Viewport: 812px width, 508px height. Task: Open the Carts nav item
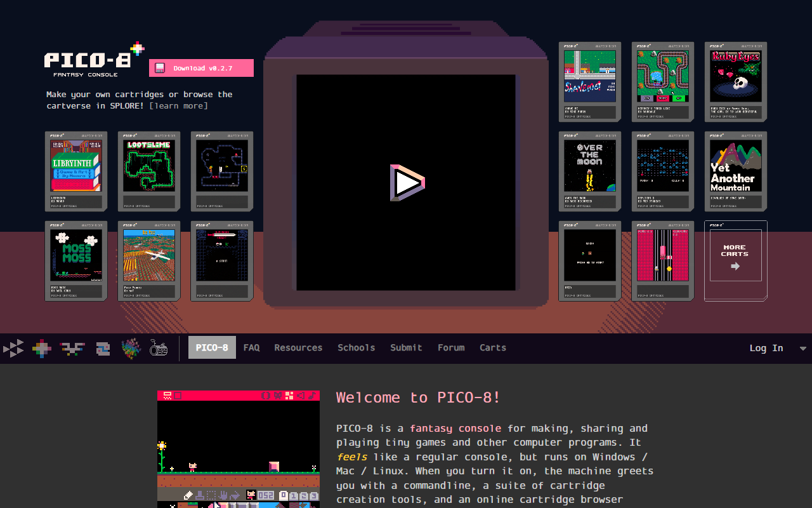pyautogui.click(x=493, y=347)
